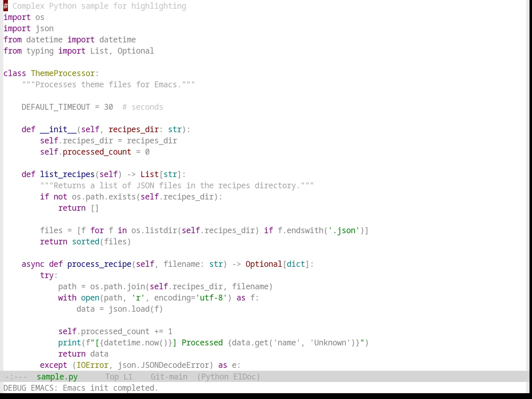Screen dimensions: 532x399
Task: Click the 'print' call in process_recipe
Action: tap(69, 342)
